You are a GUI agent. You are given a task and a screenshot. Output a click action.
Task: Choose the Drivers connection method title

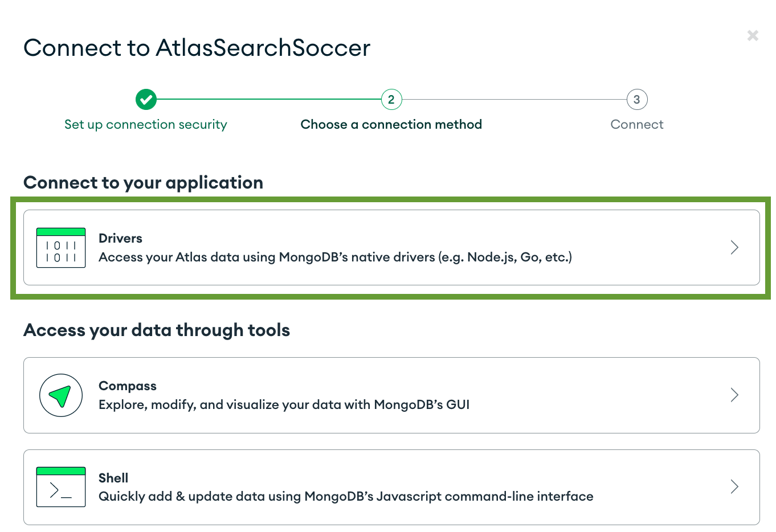tap(120, 238)
